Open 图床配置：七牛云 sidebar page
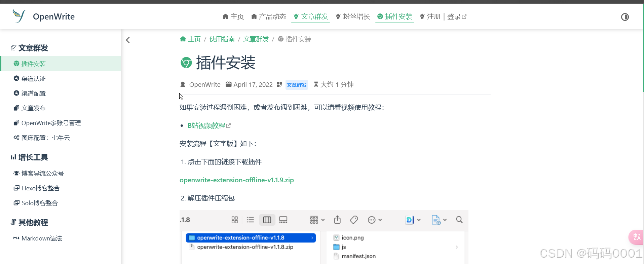Viewport: 644px width, 264px height. coord(61,138)
